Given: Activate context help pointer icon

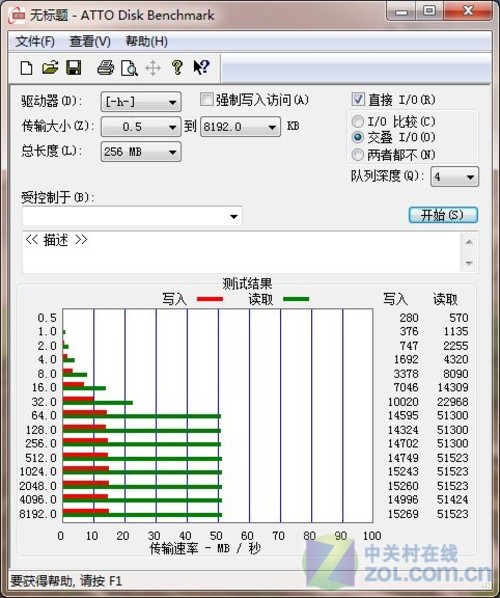Looking at the screenshot, I should (x=201, y=68).
